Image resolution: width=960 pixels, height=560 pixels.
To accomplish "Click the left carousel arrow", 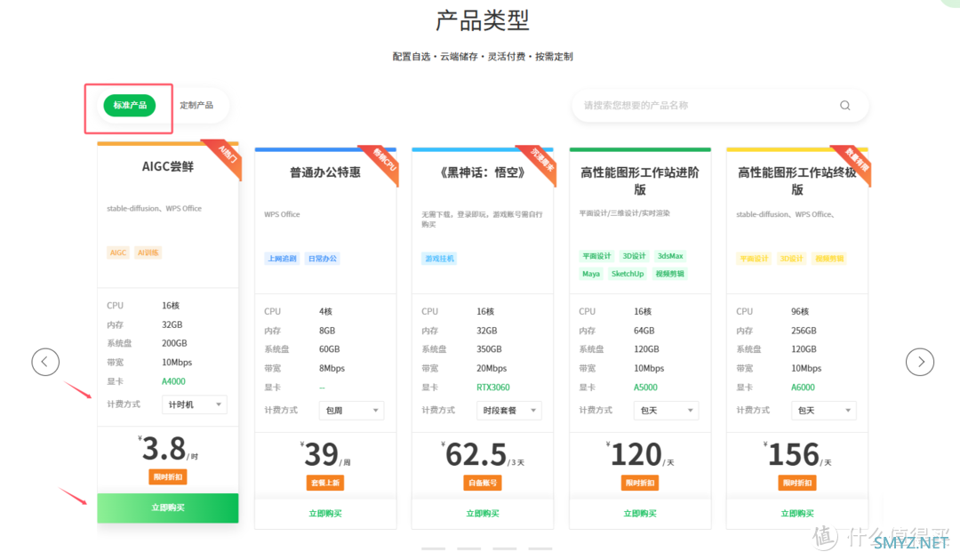I will (x=45, y=362).
